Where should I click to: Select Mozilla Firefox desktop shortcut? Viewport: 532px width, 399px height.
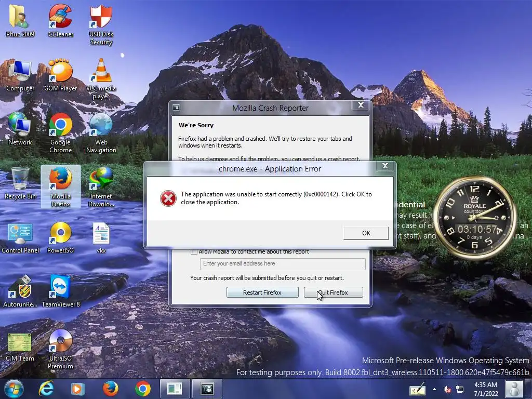(x=60, y=187)
